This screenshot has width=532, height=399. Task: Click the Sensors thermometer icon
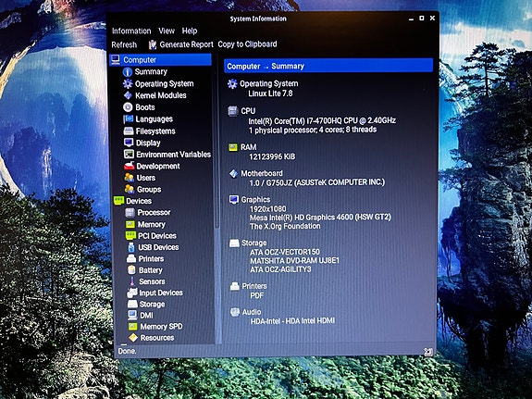(x=132, y=281)
